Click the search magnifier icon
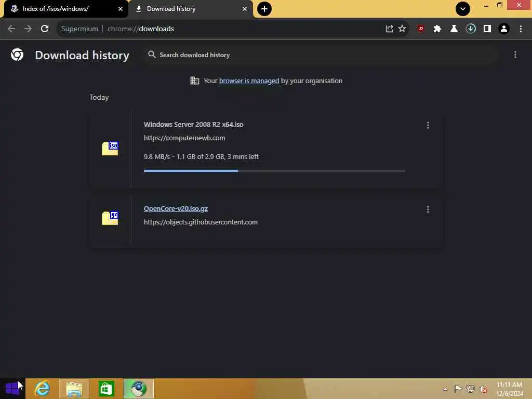Viewport: 532px width, 399px height. [152, 55]
